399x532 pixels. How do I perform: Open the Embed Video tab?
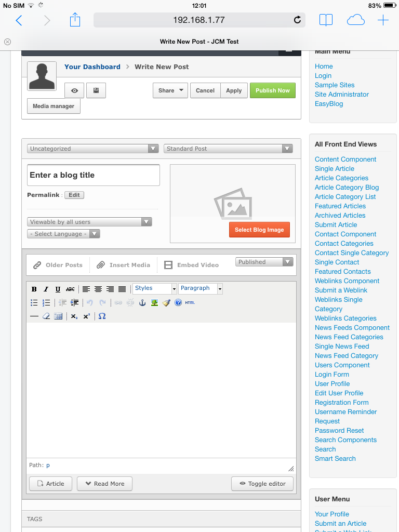tap(191, 265)
